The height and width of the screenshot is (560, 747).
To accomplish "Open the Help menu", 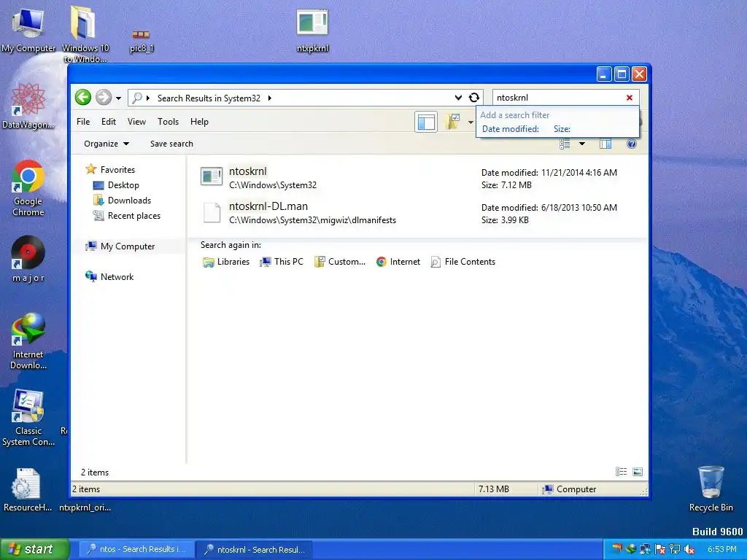I will [x=199, y=122].
